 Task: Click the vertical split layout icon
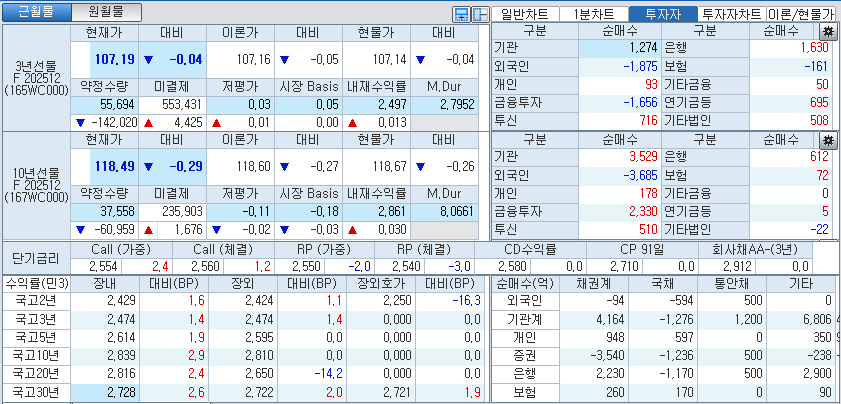(x=479, y=14)
